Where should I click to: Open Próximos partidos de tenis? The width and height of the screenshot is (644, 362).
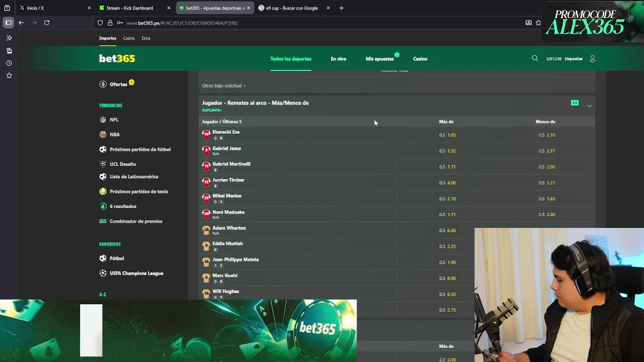click(x=139, y=192)
